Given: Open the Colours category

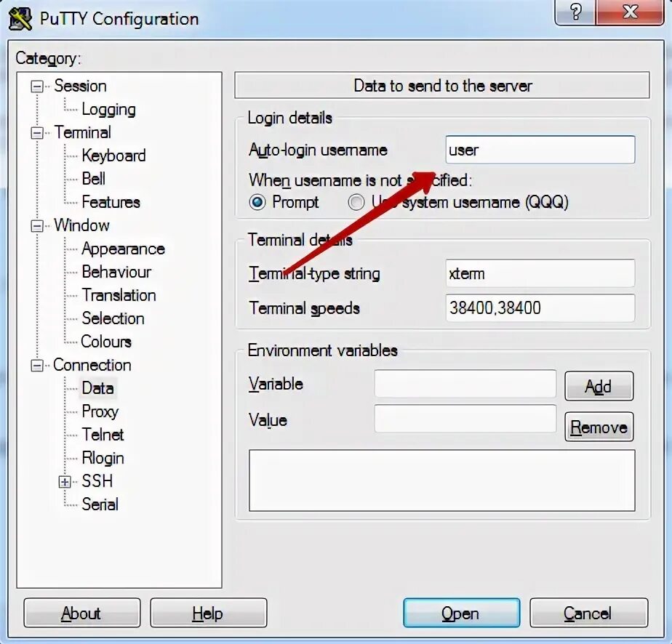Looking at the screenshot, I should pos(106,342).
